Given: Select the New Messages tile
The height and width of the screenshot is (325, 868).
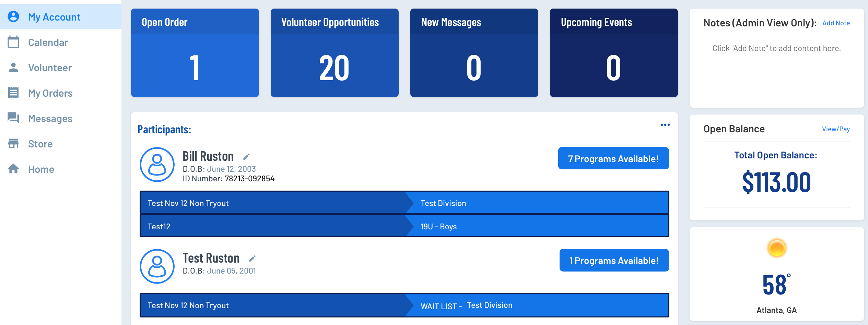Looking at the screenshot, I should click(474, 53).
